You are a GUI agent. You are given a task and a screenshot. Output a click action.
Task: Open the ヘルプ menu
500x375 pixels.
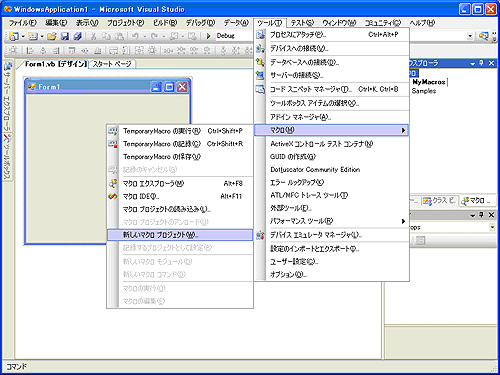click(422, 23)
